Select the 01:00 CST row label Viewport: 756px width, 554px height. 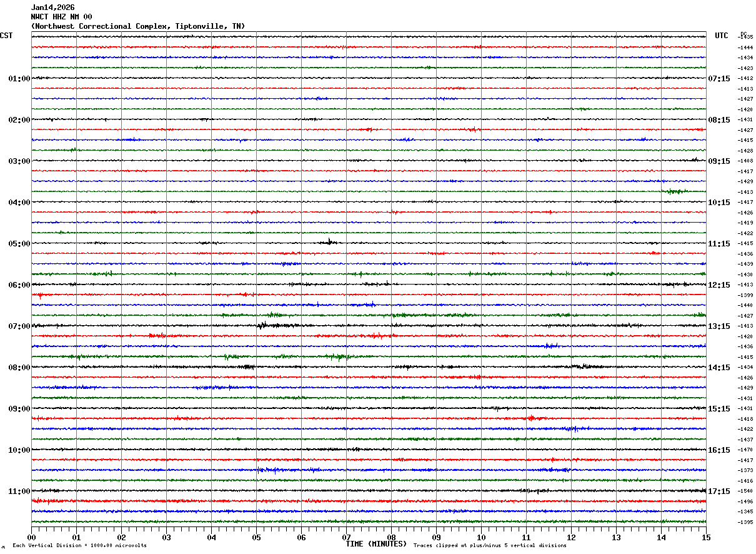tap(19, 79)
